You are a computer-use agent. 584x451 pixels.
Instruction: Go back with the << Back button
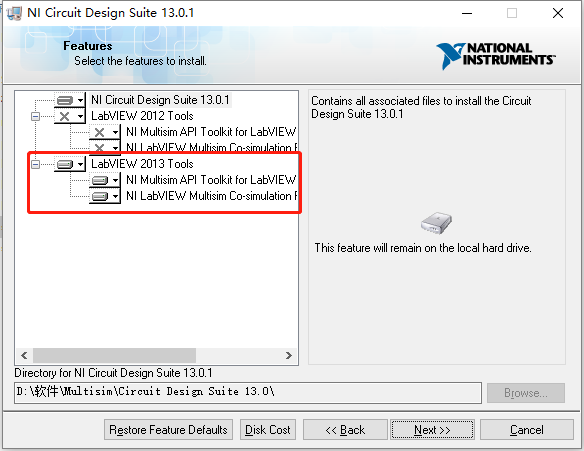[345, 430]
